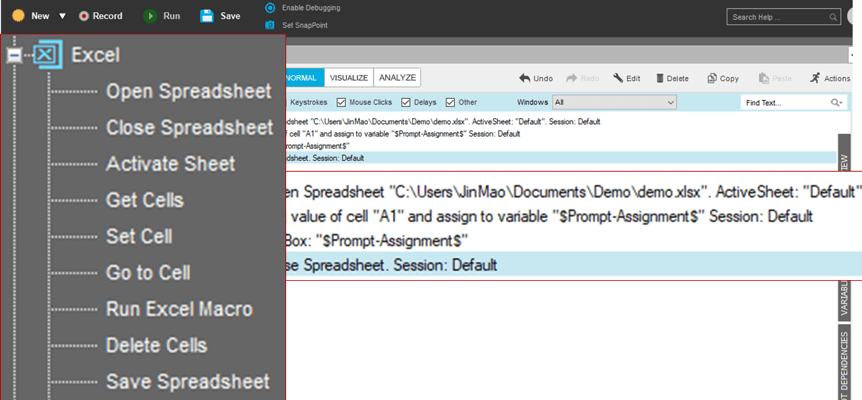Click the Search Help magnifier icon
Screen dimensions: 862x400
click(833, 18)
